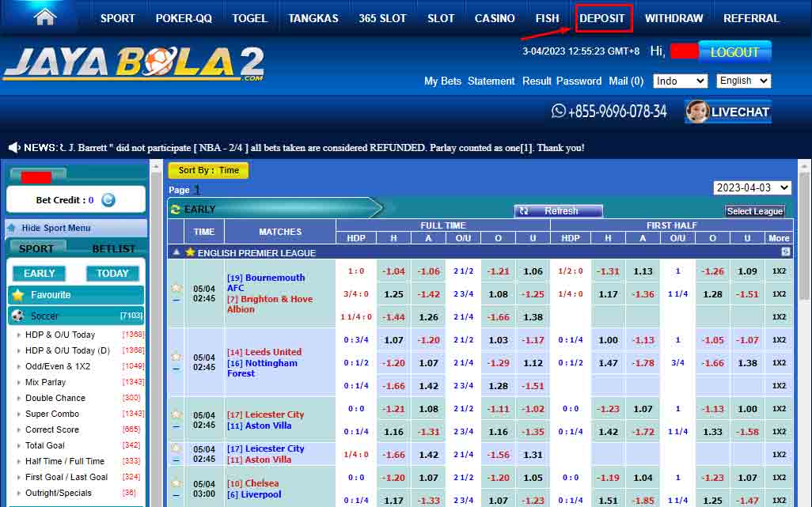Star the Bournemouth AFC match as favourite
812x507 pixels.
click(176, 288)
